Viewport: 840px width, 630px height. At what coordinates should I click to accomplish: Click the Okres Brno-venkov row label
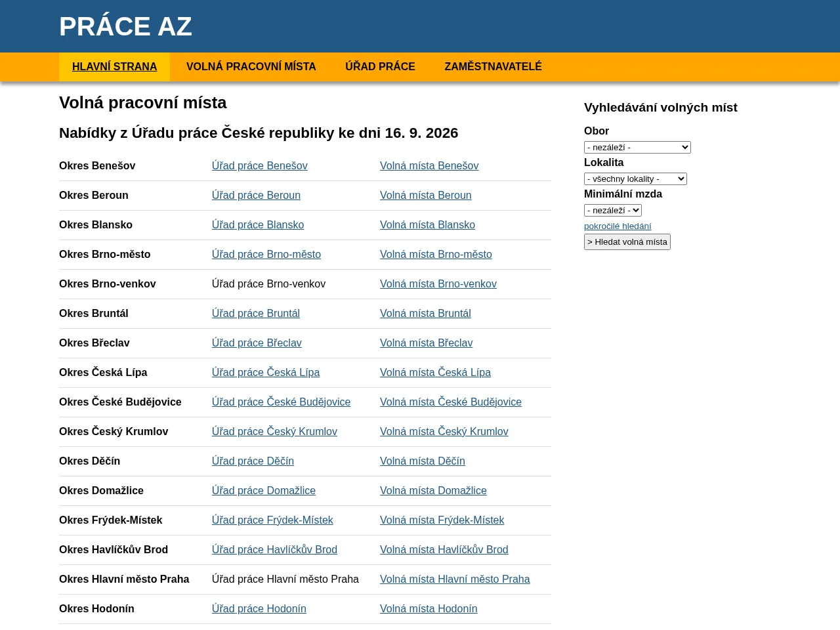(108, 284)
